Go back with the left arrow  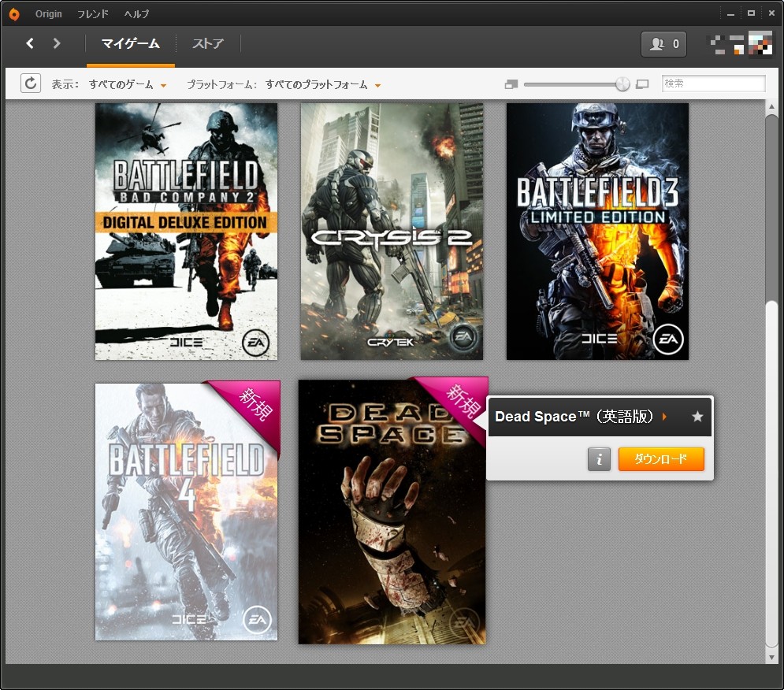tap(30, 43)
